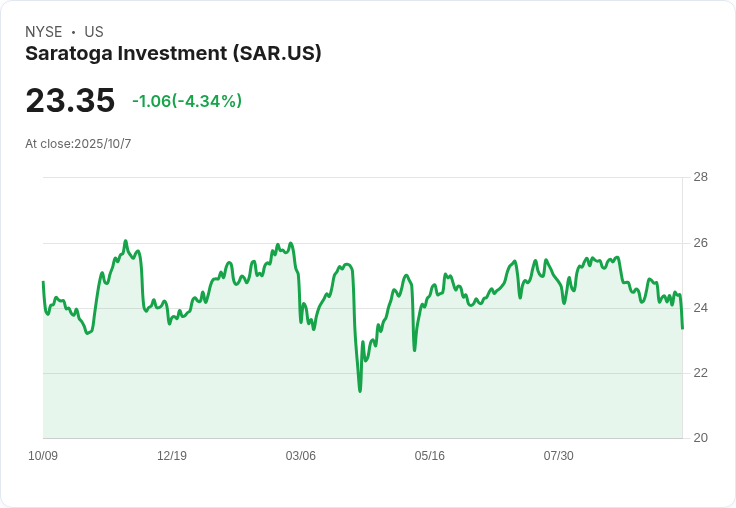Viewport: 736px width, 508px height.
Task: Click the 24 price axis label
Action: (x=701, y=308)
